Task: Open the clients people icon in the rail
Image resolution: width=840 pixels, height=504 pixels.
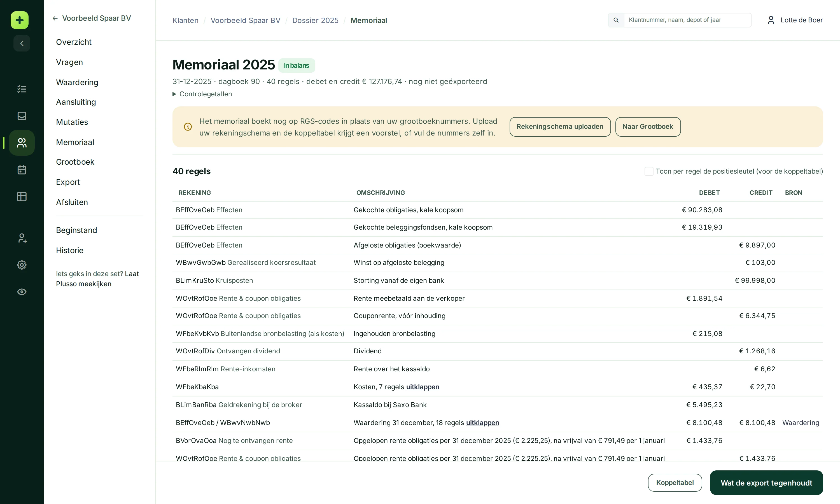Action: pyautogui.click(x=22, y=143)
